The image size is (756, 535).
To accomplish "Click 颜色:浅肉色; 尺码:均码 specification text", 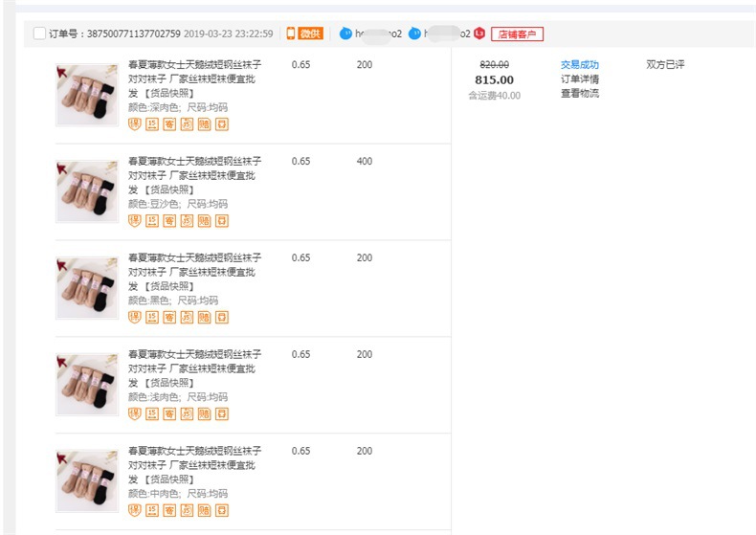I will tap(177, 397).
